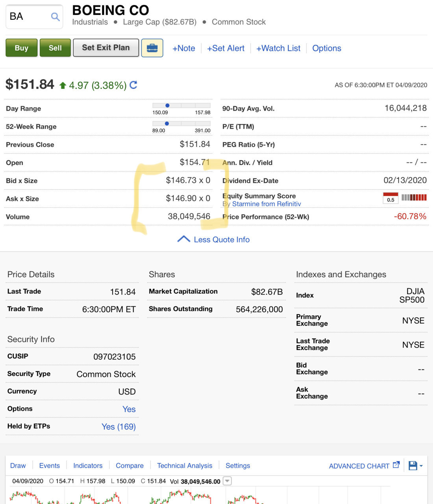Click the Equity Summary Score 0.5 badge
Screen dimensions: 433x504
click(390, 198)
